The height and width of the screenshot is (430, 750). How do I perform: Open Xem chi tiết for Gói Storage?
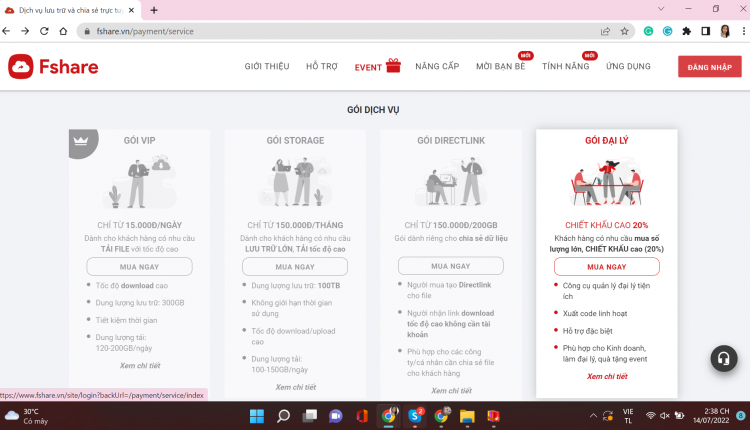pyautogui.click(x=296, y=387)
